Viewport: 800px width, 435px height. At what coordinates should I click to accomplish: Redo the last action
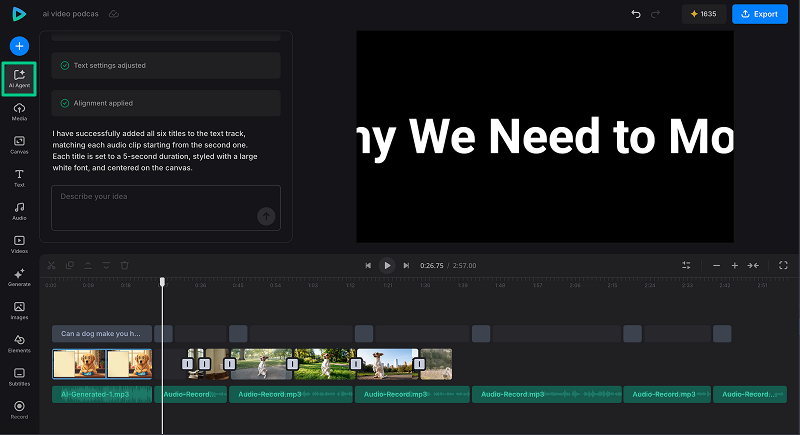tap(655, 14)
